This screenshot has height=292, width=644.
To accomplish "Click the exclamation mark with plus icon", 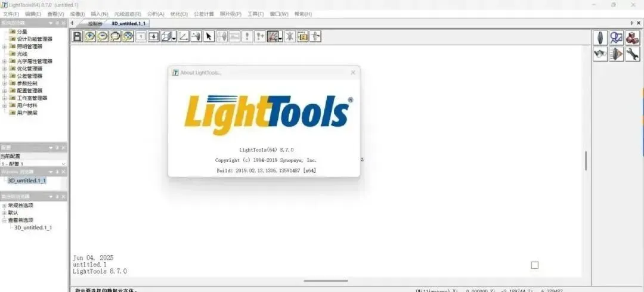I will tap(259, 36).
